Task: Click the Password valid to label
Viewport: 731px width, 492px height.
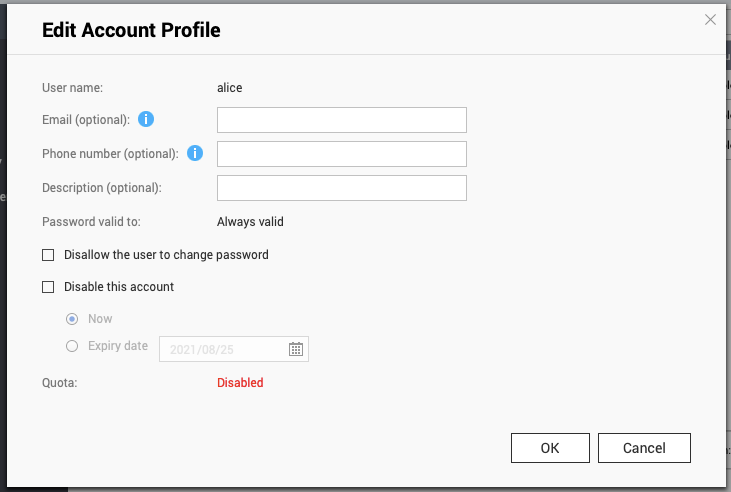Action: (93, 222)
